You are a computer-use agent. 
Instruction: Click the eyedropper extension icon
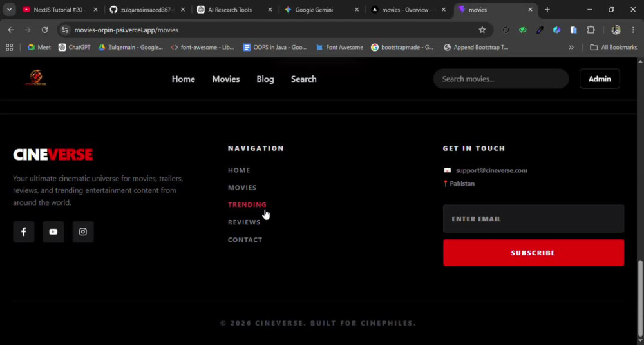pos(540,30)
